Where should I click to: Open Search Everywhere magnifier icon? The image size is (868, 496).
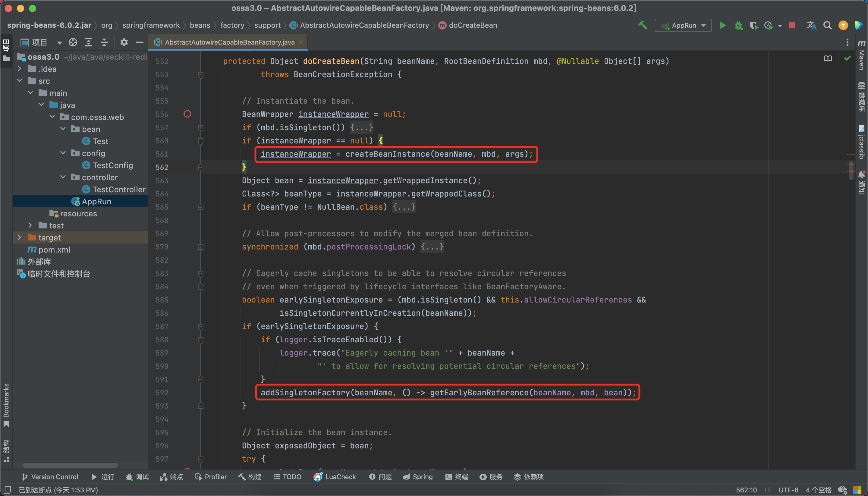(827, 26)
